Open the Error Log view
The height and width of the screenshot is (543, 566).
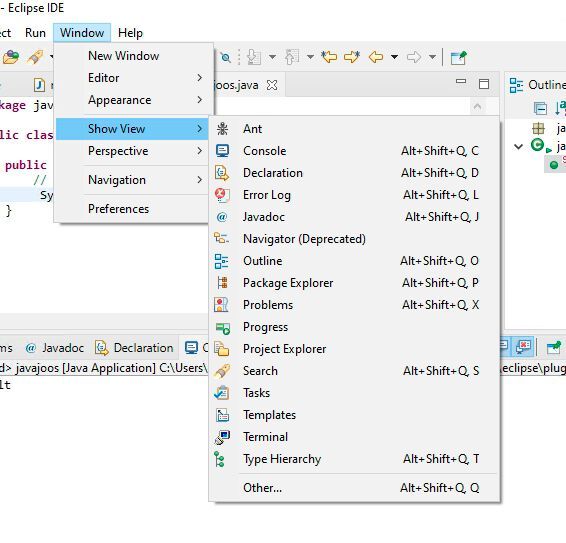pyautogui.click(x=354, y=195)
